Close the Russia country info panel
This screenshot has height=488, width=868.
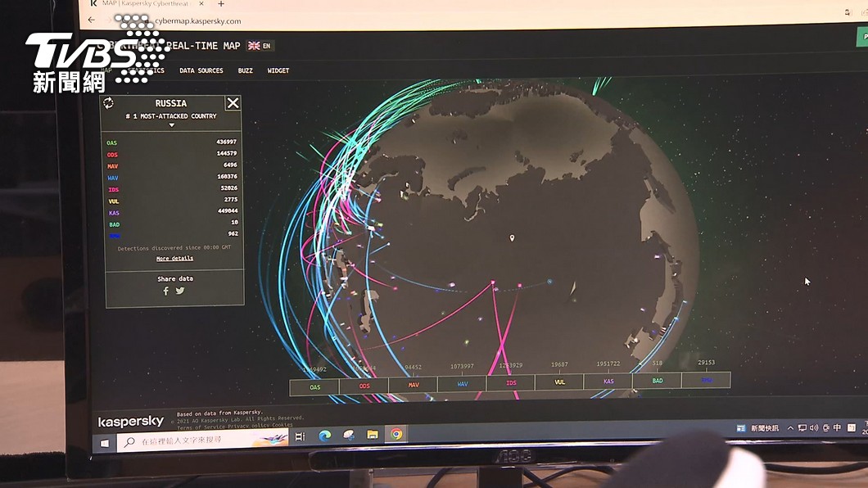[233, 103]
